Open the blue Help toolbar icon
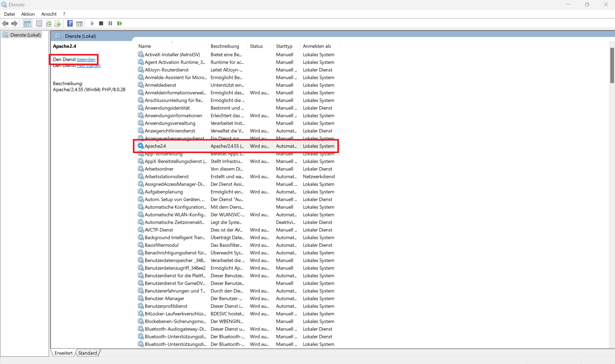 click(70, 23)
